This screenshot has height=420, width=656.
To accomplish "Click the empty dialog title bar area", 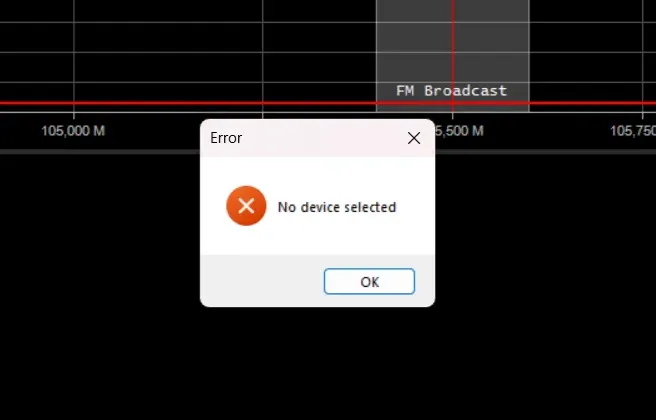I will click(x=322, y=138).
